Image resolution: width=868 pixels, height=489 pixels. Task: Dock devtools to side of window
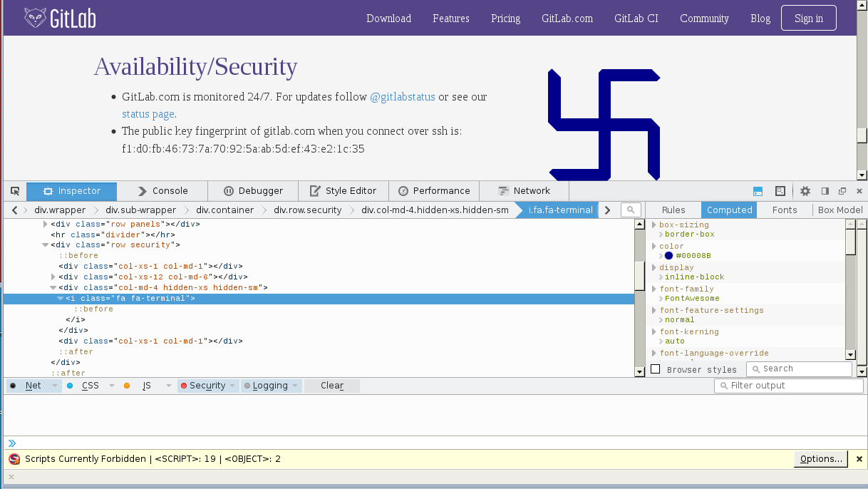tap(825, 191)
